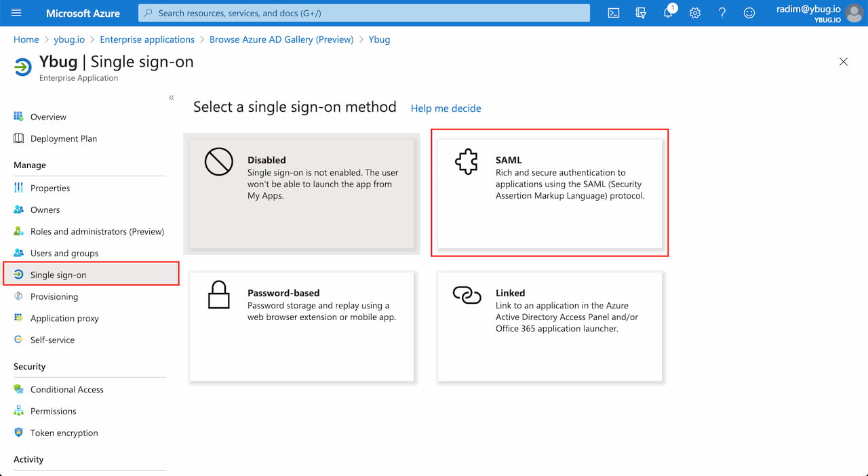Image resolution: width=868 pixels, height=476 pixels.
Task: Open account avatar for radim@ybug.io
Action: 854,13
